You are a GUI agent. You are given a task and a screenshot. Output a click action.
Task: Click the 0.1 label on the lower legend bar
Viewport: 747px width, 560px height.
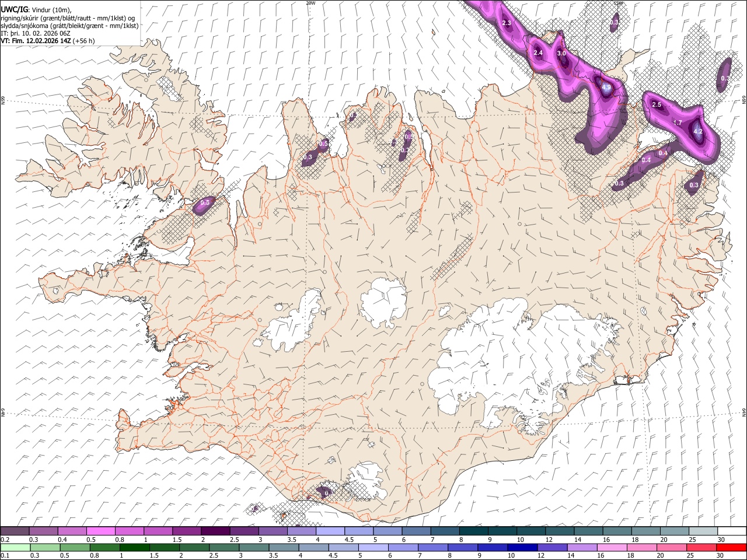5,555
